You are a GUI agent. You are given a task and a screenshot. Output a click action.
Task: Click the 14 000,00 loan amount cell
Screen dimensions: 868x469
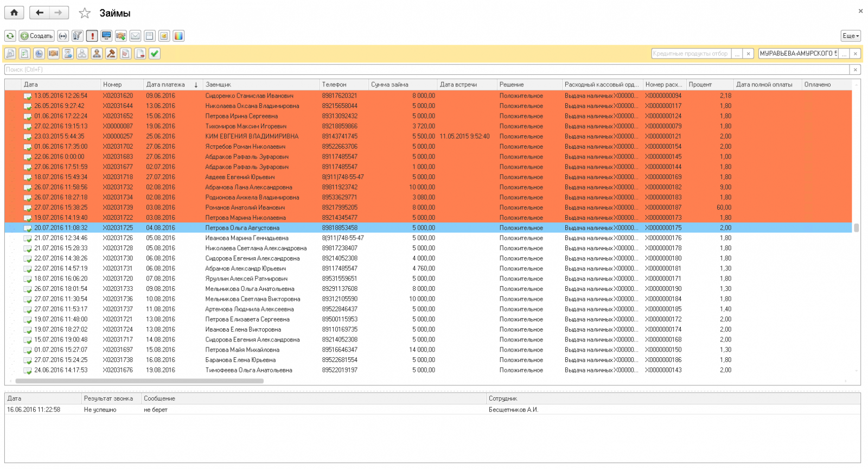(x=422, y=350)
